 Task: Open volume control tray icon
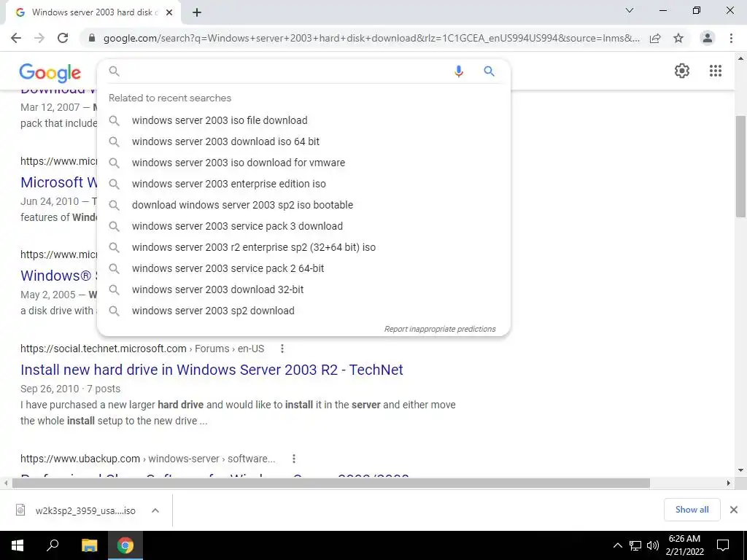653,545
